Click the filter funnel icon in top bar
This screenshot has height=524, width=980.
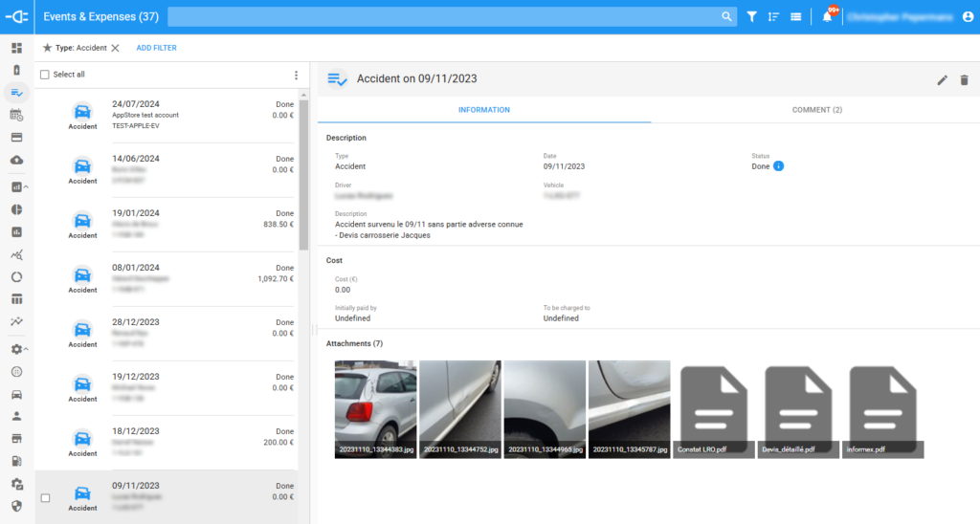click(x=752, y=16)
